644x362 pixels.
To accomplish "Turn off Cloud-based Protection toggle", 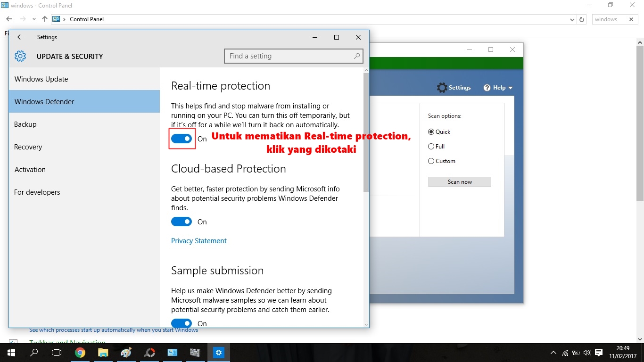I will click(x=182, y=222).
